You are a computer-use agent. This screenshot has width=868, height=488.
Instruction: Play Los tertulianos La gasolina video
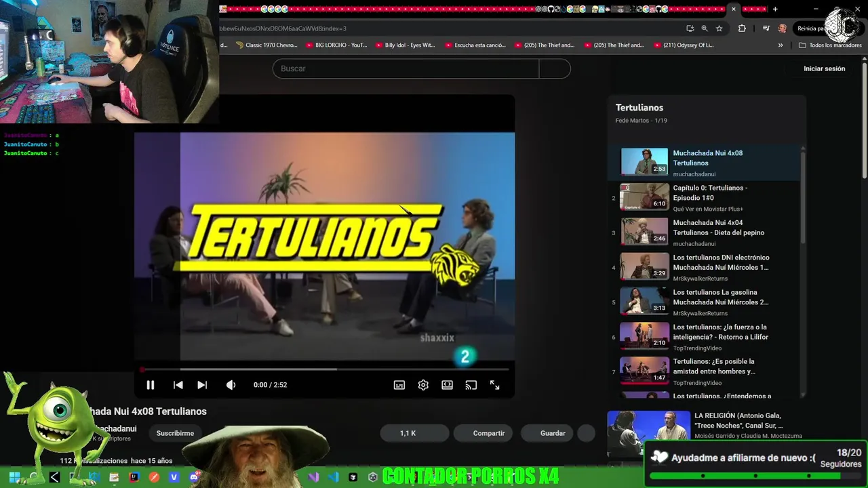[x=705, y=302]
